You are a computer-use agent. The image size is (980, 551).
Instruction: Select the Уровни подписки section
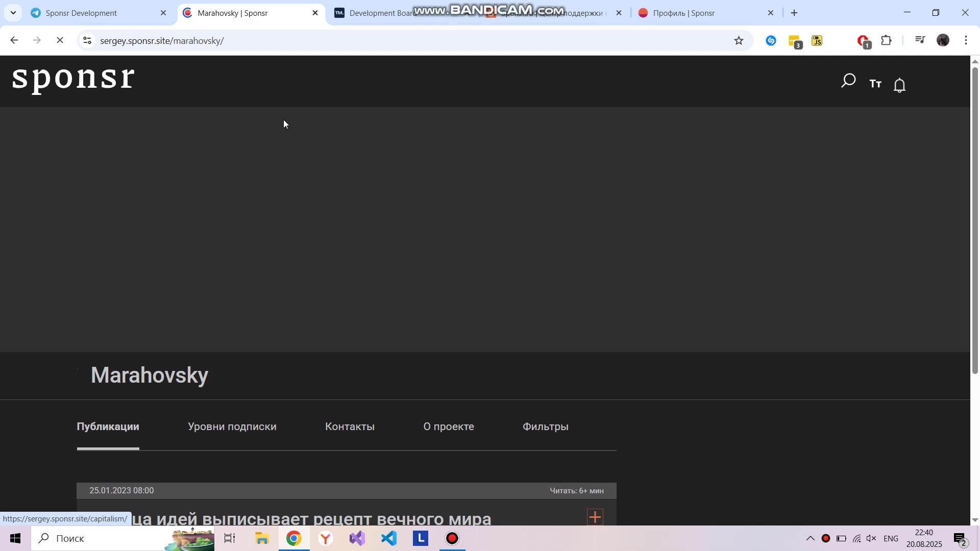[232, 427]
